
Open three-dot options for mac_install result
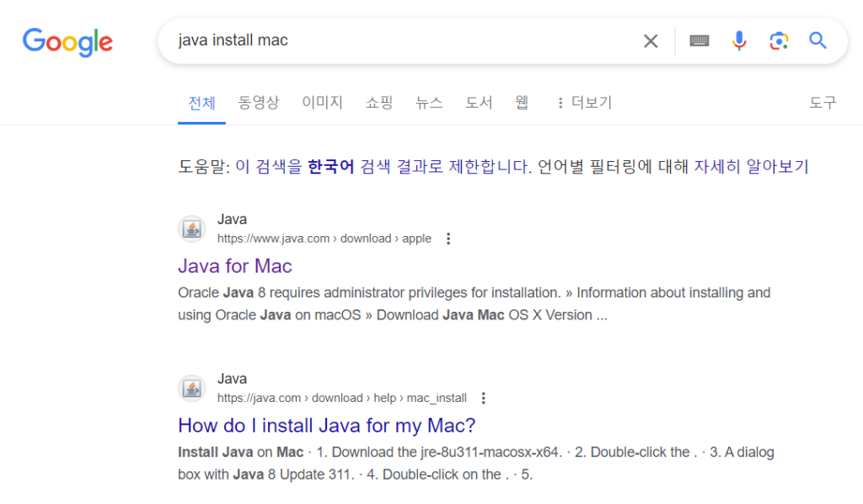coord(483,399)
